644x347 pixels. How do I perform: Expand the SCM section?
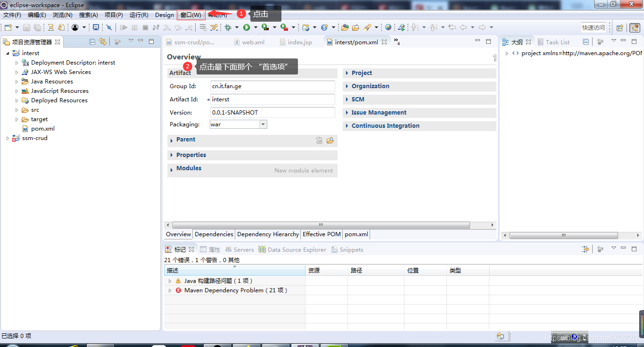tap(347, 99)
